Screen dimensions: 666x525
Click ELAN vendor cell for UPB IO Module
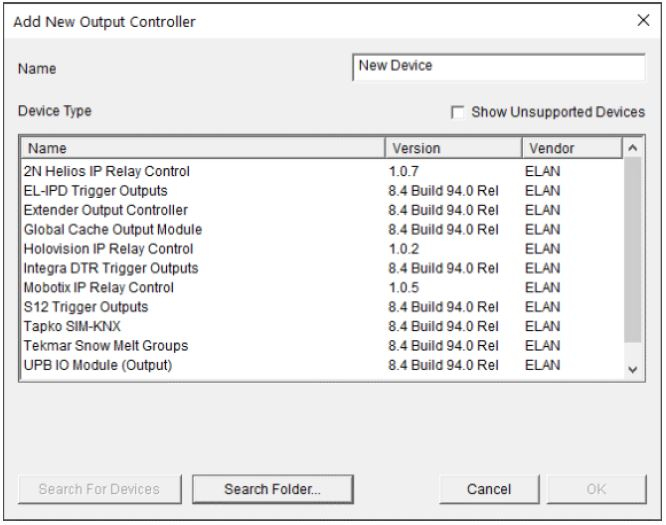pos(542,365)
